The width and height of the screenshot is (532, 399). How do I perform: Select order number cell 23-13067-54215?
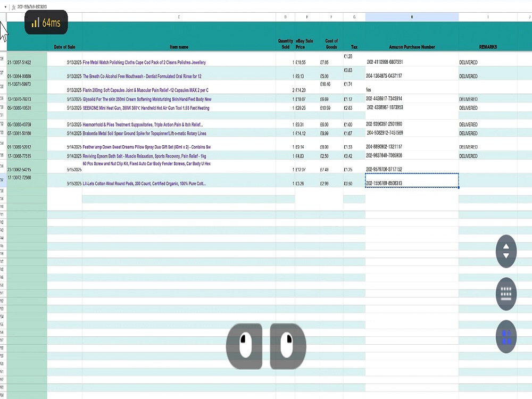(x=27, y=167)
